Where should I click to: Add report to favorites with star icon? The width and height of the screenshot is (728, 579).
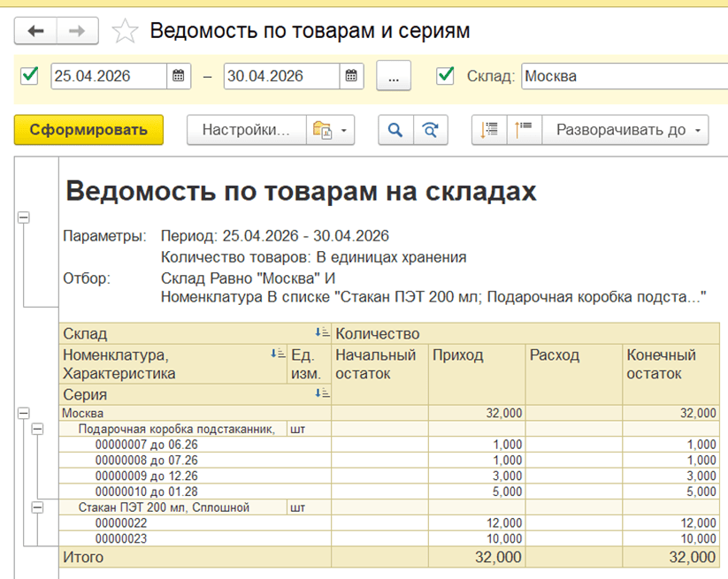[125, 32]
